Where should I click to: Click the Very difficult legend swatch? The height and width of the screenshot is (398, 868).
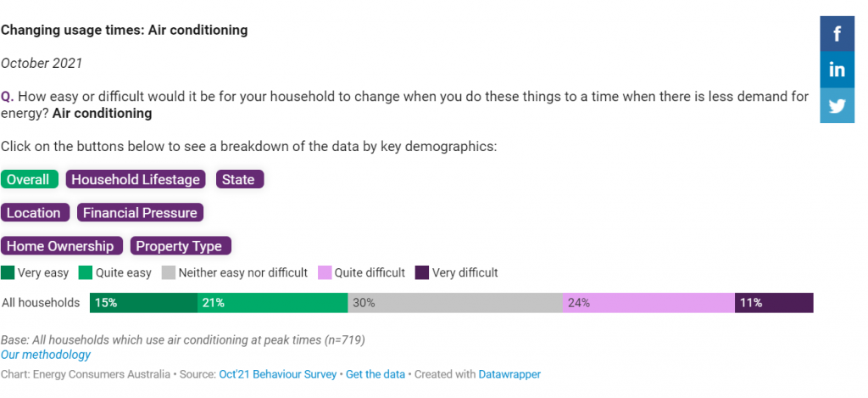(x=422, y=272)
